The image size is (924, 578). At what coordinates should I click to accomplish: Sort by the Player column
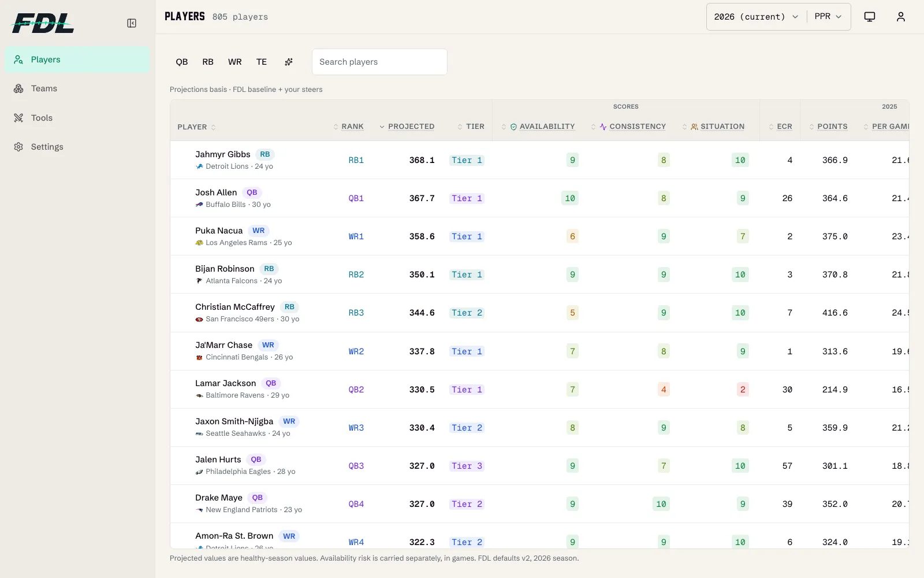pyautogui.click(x=196, y=127)
